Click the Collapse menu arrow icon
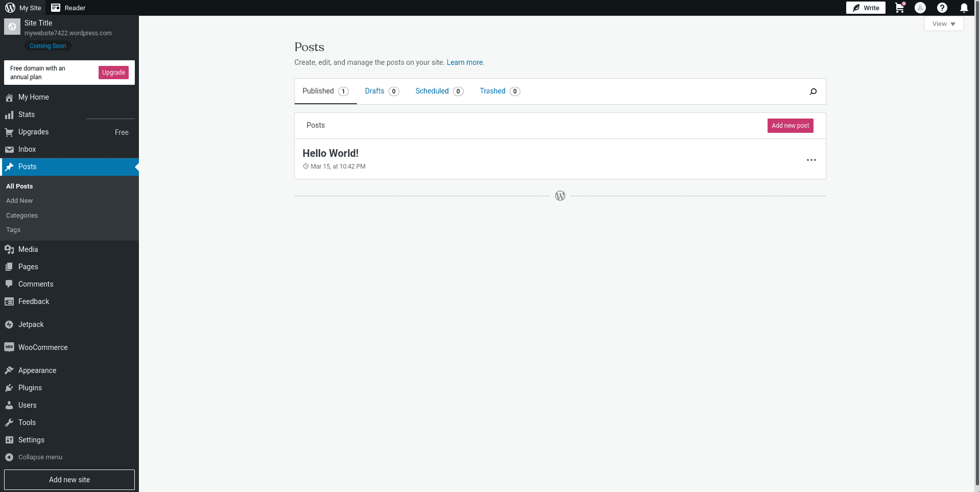980x492 pixels. click(9, 457)
